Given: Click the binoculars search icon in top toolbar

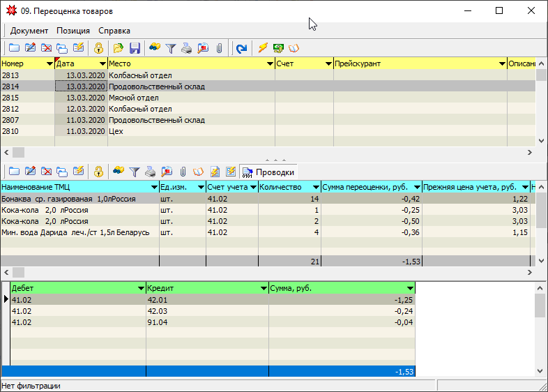Looking at the screenshot, I should click(154, 48).
